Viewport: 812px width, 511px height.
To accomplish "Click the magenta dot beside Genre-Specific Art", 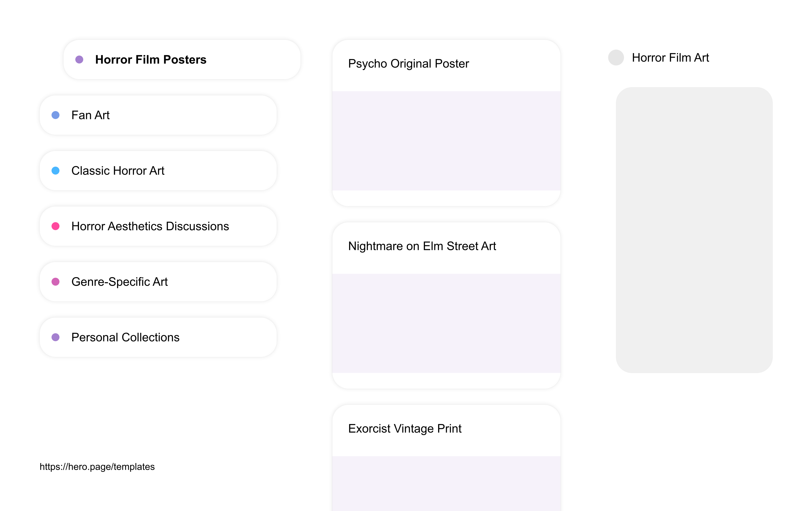I will click(x=56, y=282).
